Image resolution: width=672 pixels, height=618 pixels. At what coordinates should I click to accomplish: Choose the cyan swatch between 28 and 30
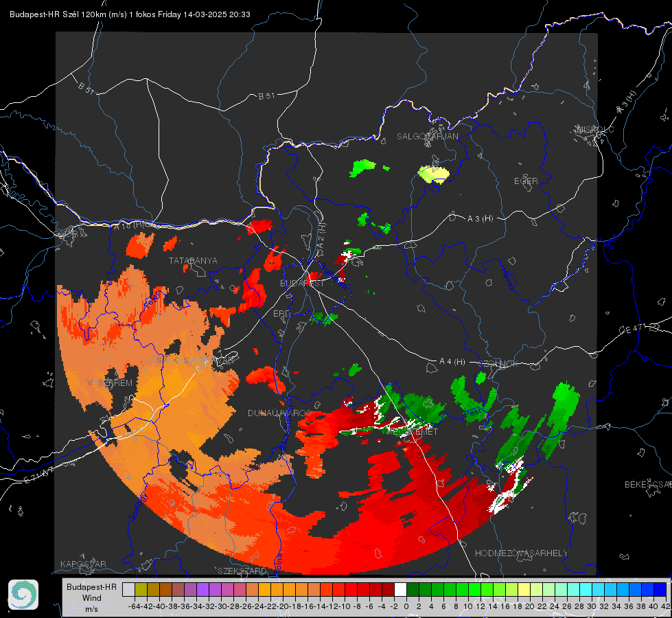[586, 589]
